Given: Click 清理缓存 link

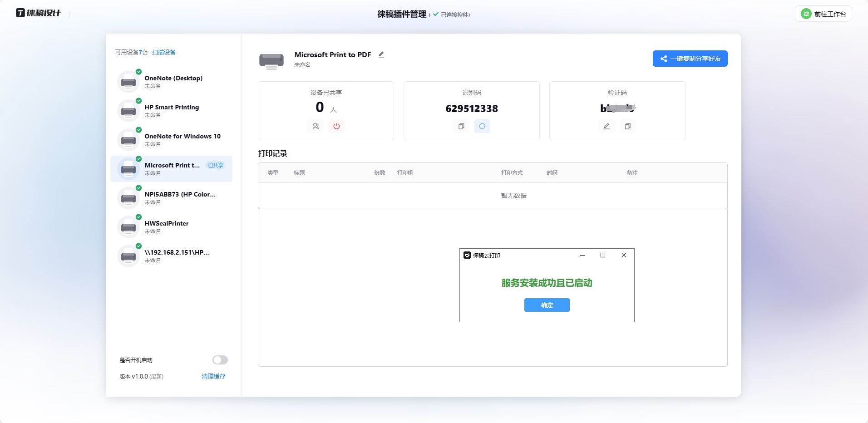Looking at the screenshot, I should pyautogui.click(x=213, y=376).
